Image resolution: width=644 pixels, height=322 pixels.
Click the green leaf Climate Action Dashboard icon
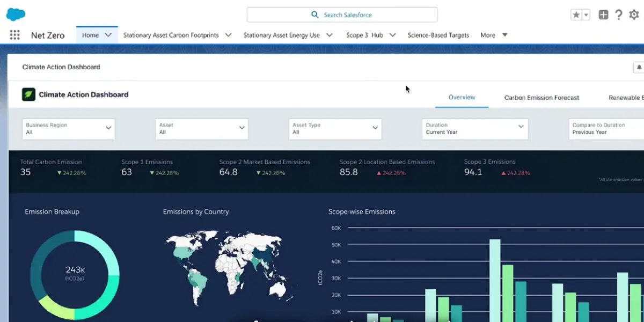pyautogui.click(x=28, y=94)
